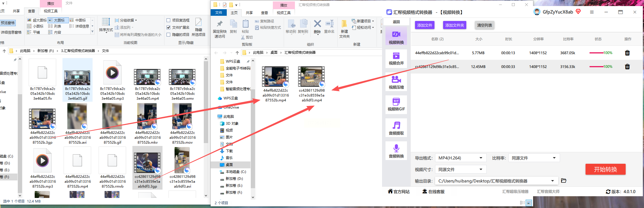Open the 视频合并 video merge tool
This screenshot has width=644, height=208.
tap(396, 59)
